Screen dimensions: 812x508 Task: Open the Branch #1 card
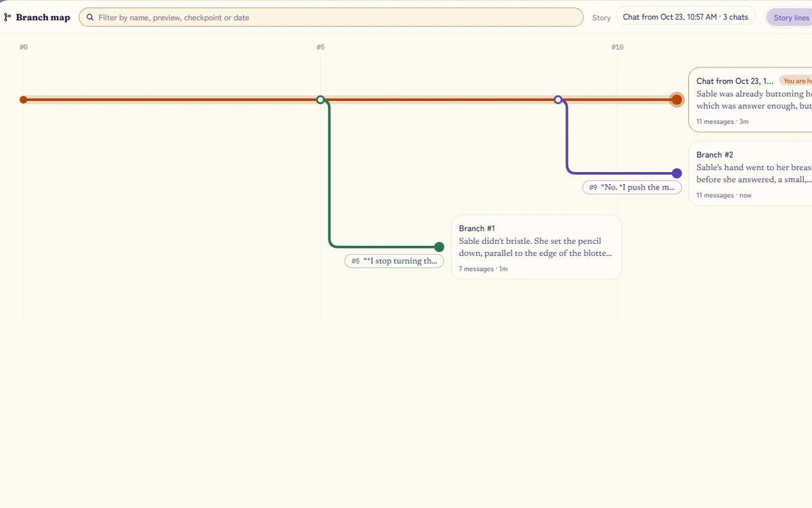(537, 247)
